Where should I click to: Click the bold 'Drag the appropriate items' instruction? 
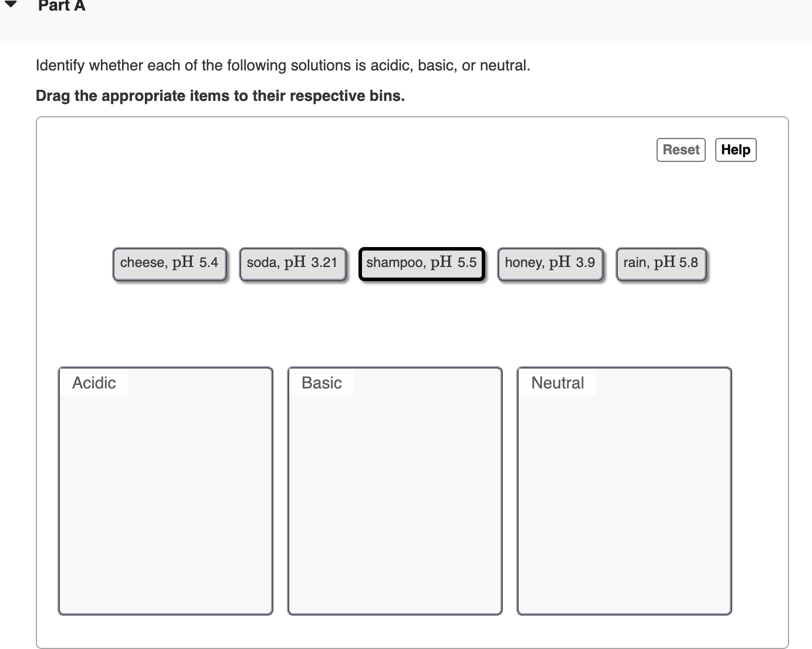tap(220, 96)
